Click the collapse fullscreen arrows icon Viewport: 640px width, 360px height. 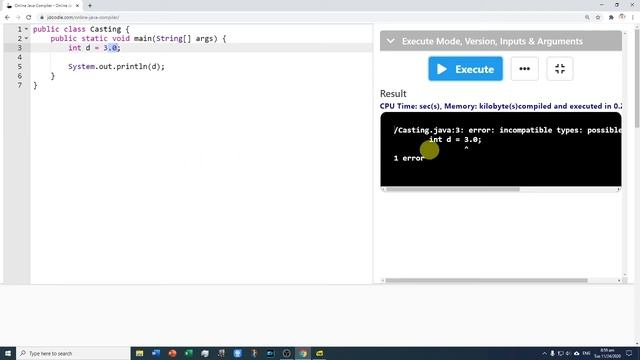(560, 69)
